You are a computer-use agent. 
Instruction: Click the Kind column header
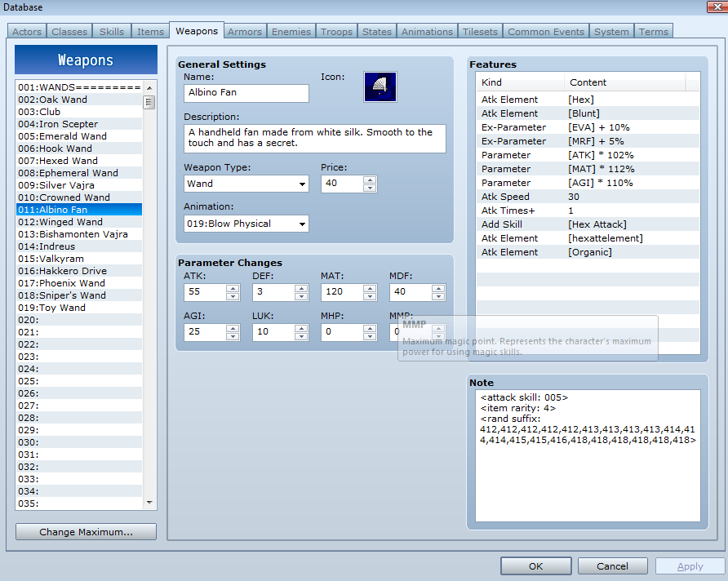coord(520,82)
